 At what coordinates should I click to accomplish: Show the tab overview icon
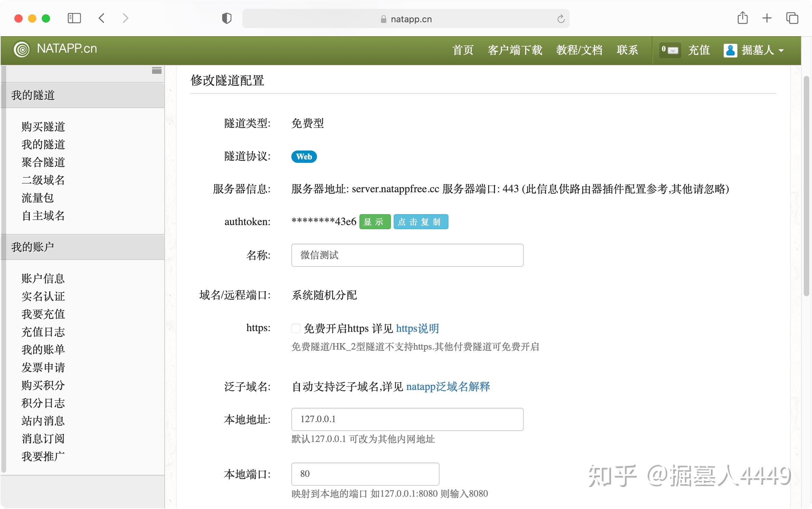coord(792,18)
